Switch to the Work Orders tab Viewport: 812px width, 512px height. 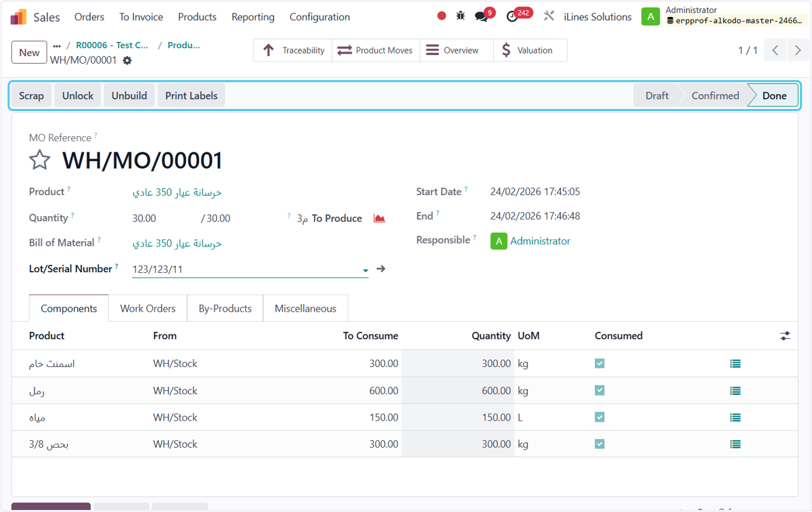(x=148, y=308)
